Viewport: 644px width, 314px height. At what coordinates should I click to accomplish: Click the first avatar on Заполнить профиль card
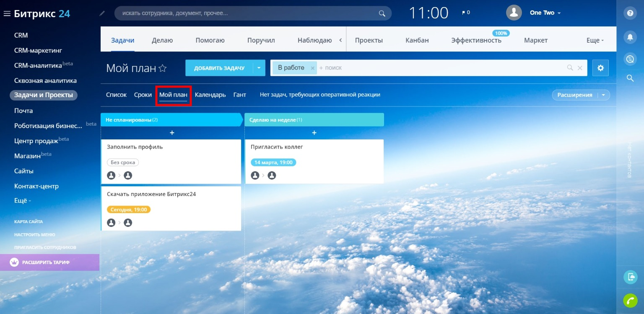point(111,175)
